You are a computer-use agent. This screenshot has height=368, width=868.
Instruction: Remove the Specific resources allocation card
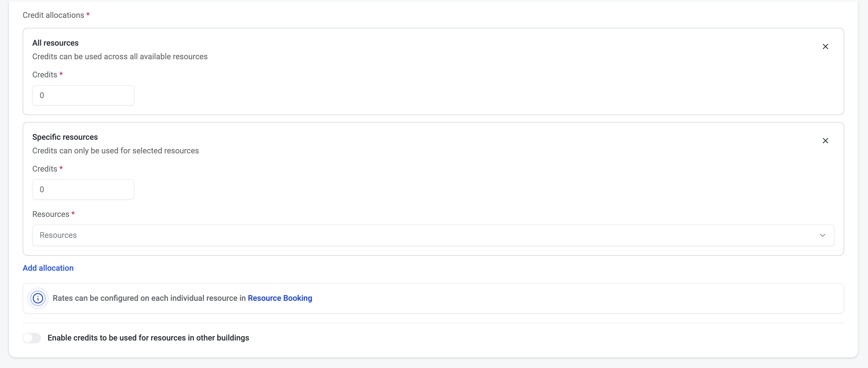coord(825,141)
